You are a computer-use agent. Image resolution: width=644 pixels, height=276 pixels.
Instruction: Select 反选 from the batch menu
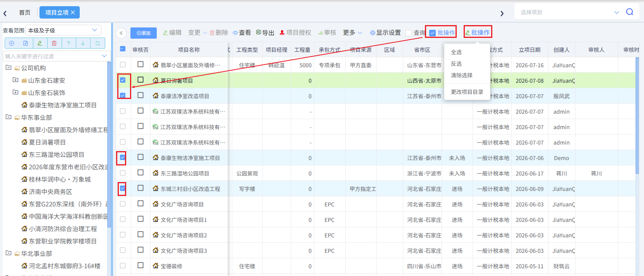pos(456,64)
